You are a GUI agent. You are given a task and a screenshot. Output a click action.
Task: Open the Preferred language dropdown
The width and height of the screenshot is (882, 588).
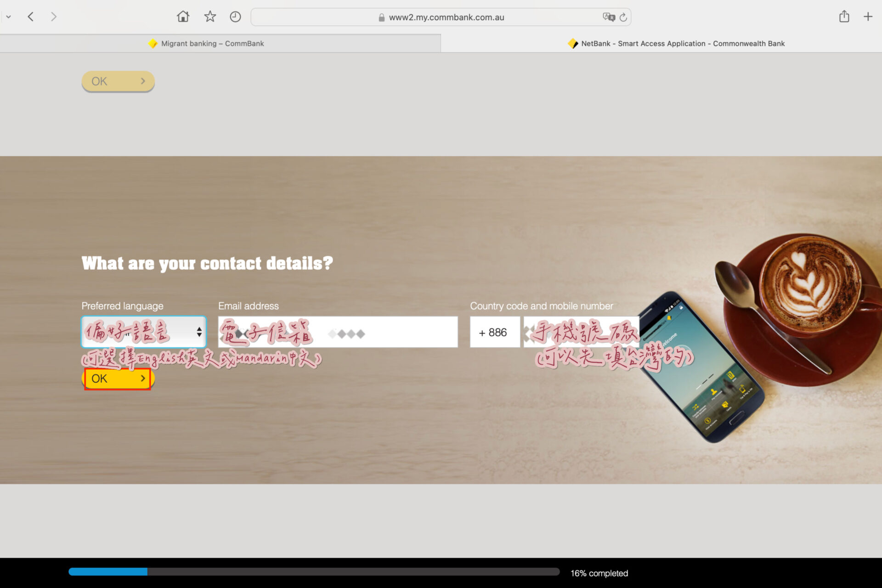click(x=144, y=332)
